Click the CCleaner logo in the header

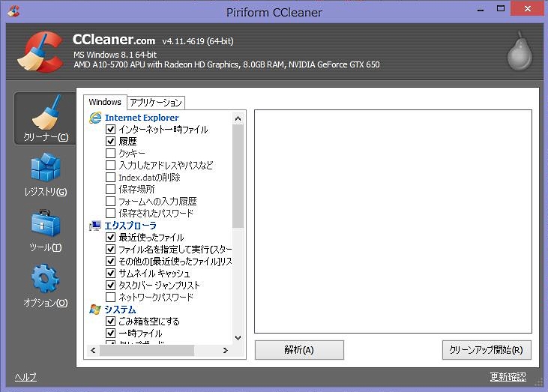tap(40, 52)
